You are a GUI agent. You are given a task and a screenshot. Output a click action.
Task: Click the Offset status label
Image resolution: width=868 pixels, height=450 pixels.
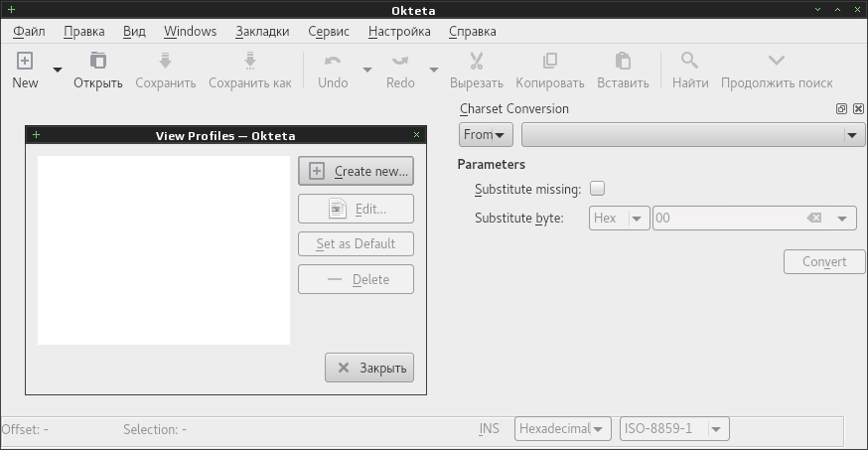25,429
